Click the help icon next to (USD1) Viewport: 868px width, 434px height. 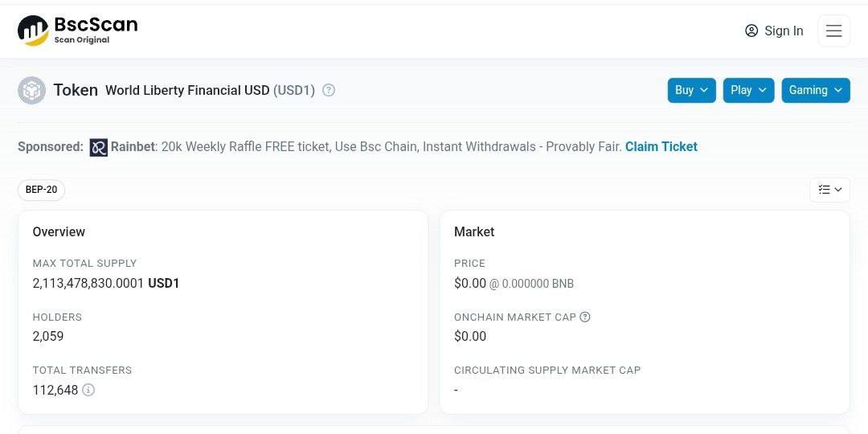[328, 90]
